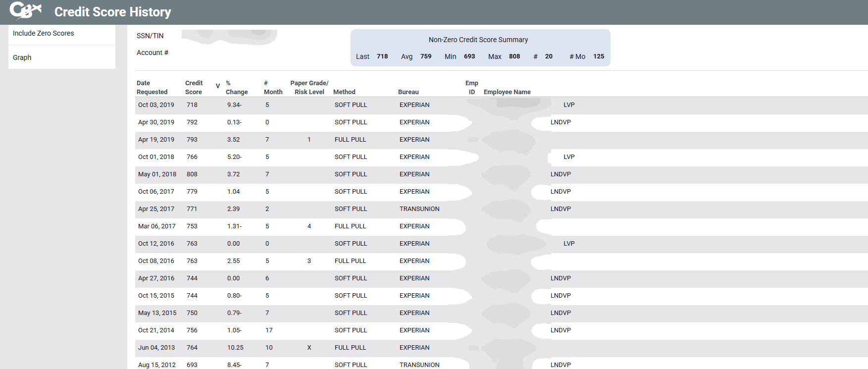Click TRANSUNION in the Apr 25, 2017 row
Screen dimensions: 868x369
pyautogui.click(x=419, y=209)
